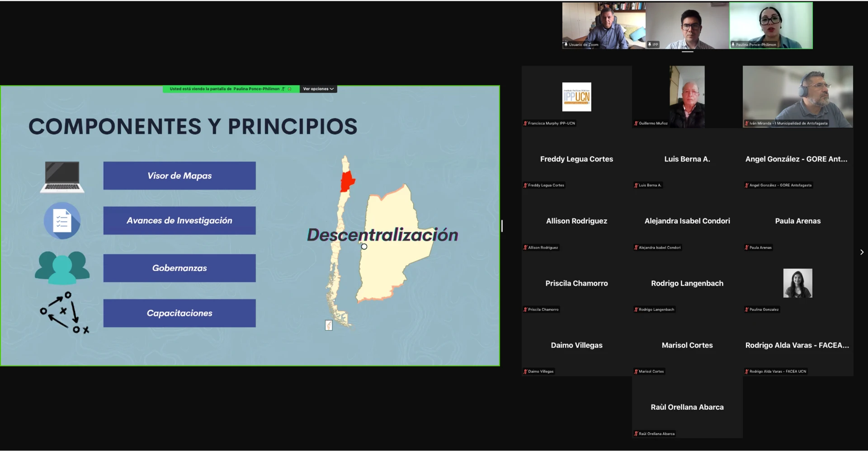Open the Ver opciones dropdown
Image resolution: width=868 pixels, height=451 pixels.
click(318, 89)
